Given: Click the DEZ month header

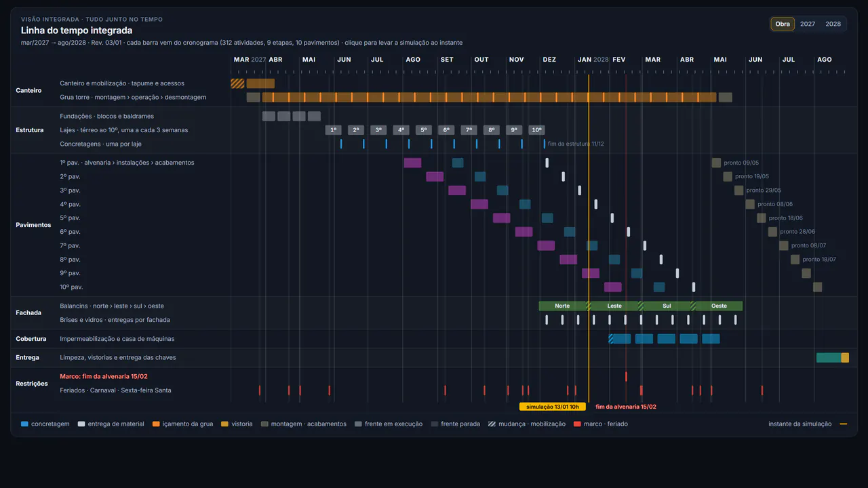Looking at the screenshot, I should [x=549, y=60].
